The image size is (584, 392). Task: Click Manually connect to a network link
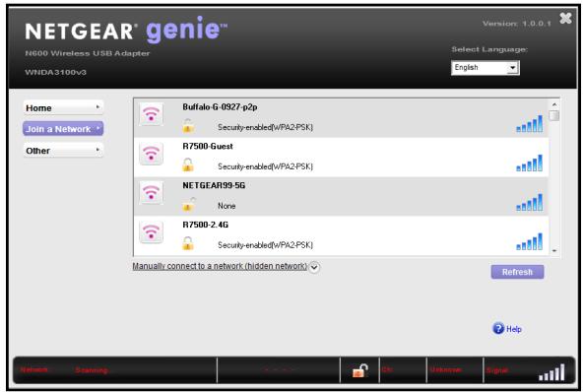point(220,266)
